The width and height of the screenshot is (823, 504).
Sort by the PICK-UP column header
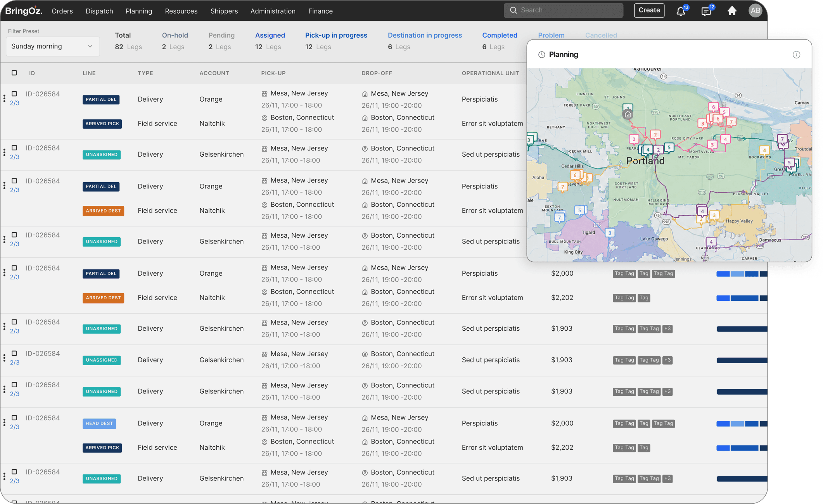pos(273,73)
